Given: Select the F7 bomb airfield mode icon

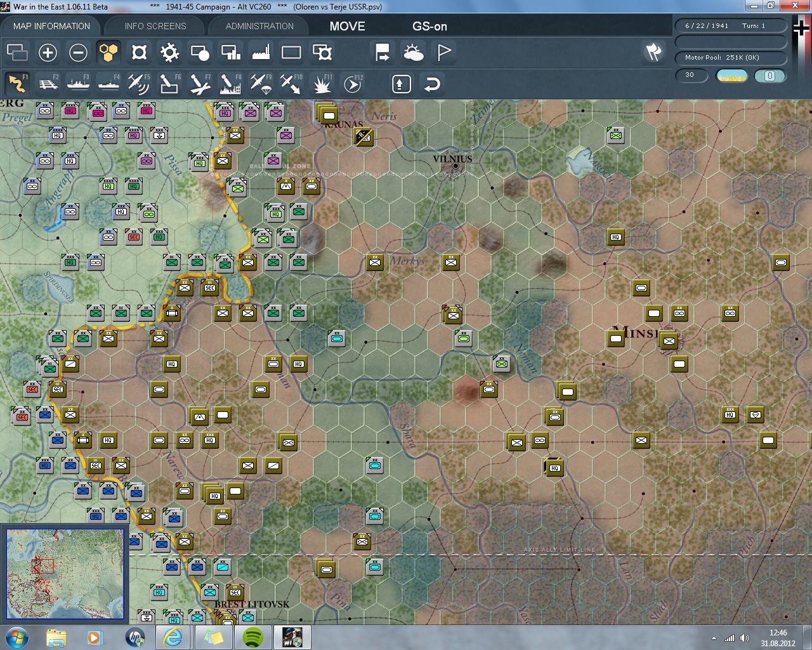Looking at the screenshot, I should 200,84.
